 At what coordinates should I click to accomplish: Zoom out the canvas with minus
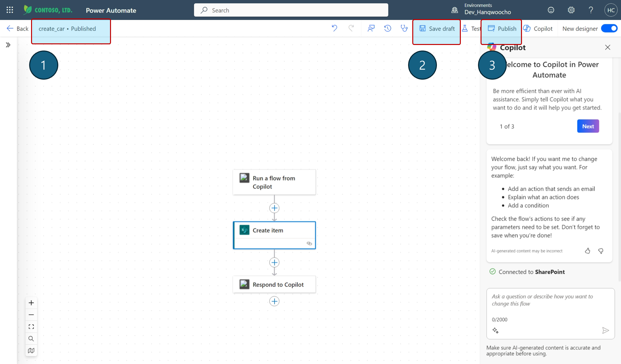31,315
